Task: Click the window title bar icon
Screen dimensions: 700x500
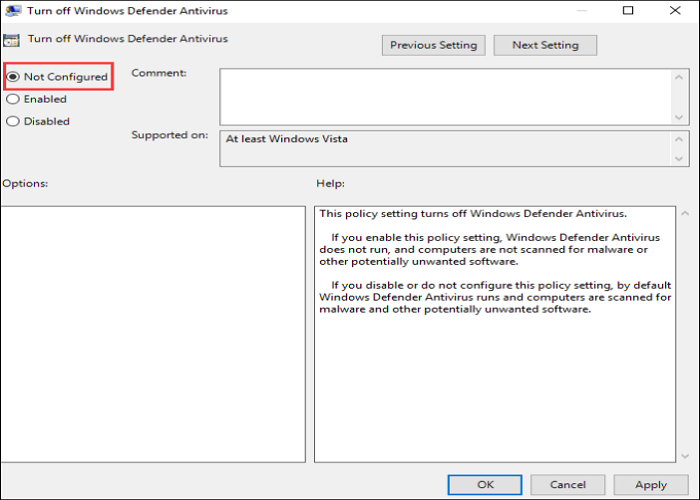Action: [12, 10]
